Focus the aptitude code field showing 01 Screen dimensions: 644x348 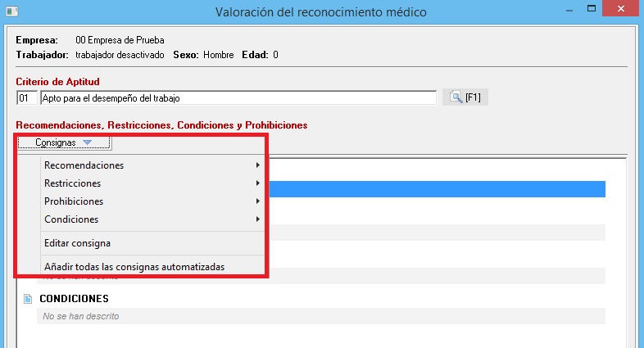(x=27, y=98)
